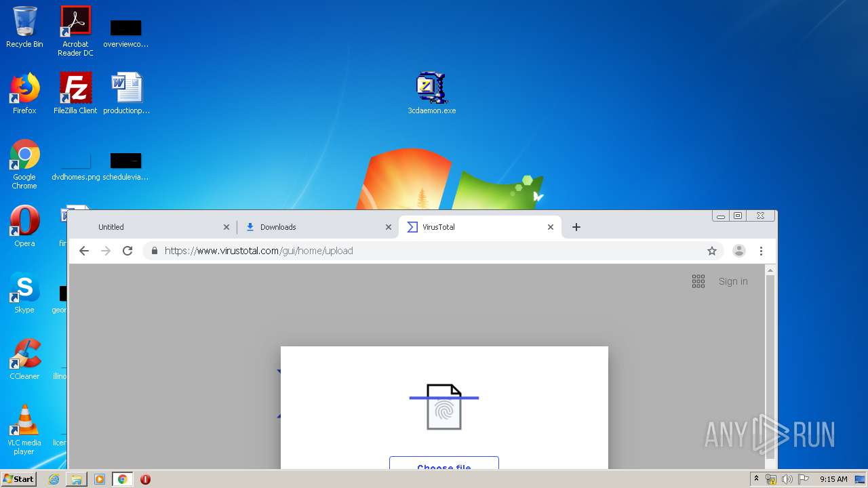The height and width of the screenshot is (488, 868).
Task: Open VirusTotal apps grid menu
Action: 698,281
